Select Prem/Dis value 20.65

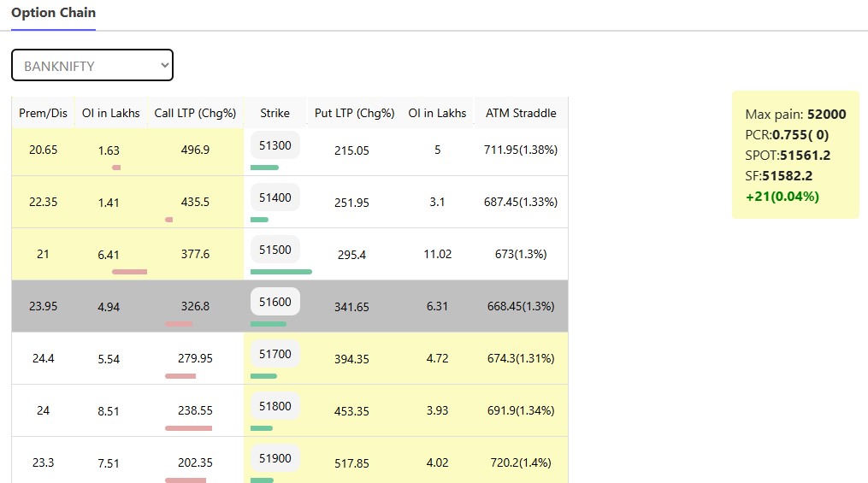coord(43,150)
